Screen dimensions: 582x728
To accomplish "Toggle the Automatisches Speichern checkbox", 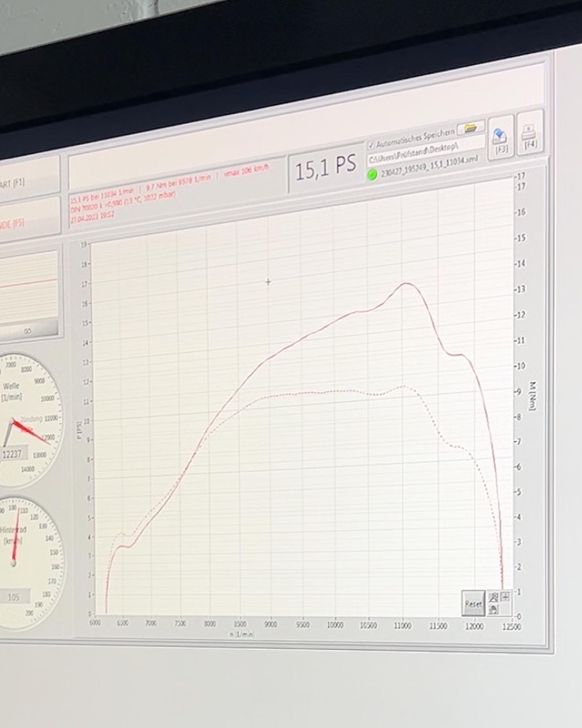I will (x=372, y=145).
